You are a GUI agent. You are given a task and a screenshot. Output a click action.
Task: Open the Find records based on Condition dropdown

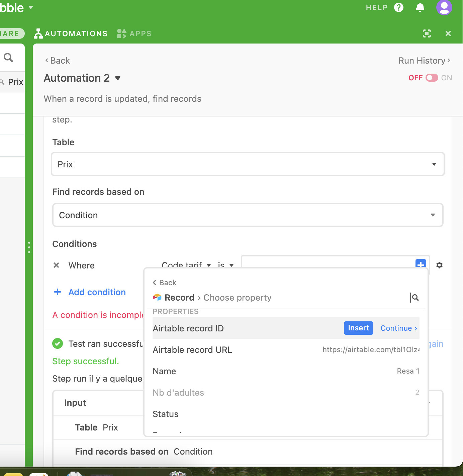click(x=248, y=215)
